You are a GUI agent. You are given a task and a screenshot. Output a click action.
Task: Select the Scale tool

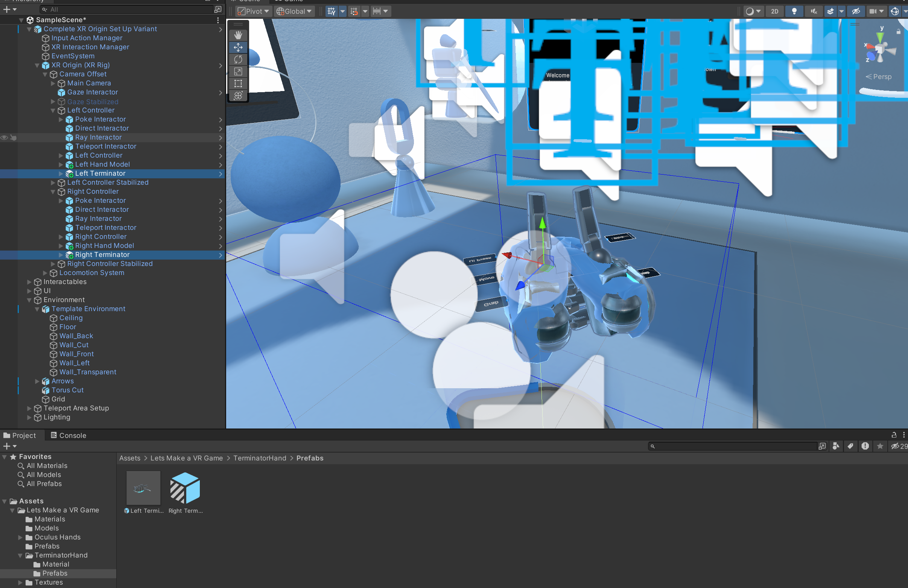pyautogui.click(x=238, y=72)
